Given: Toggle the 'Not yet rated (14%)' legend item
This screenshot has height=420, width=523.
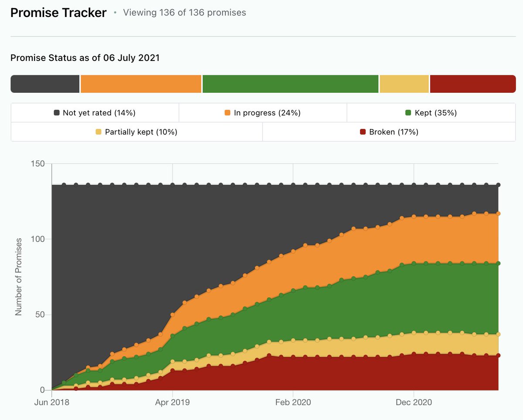Looking at the screenshot, I should point(95,113).
